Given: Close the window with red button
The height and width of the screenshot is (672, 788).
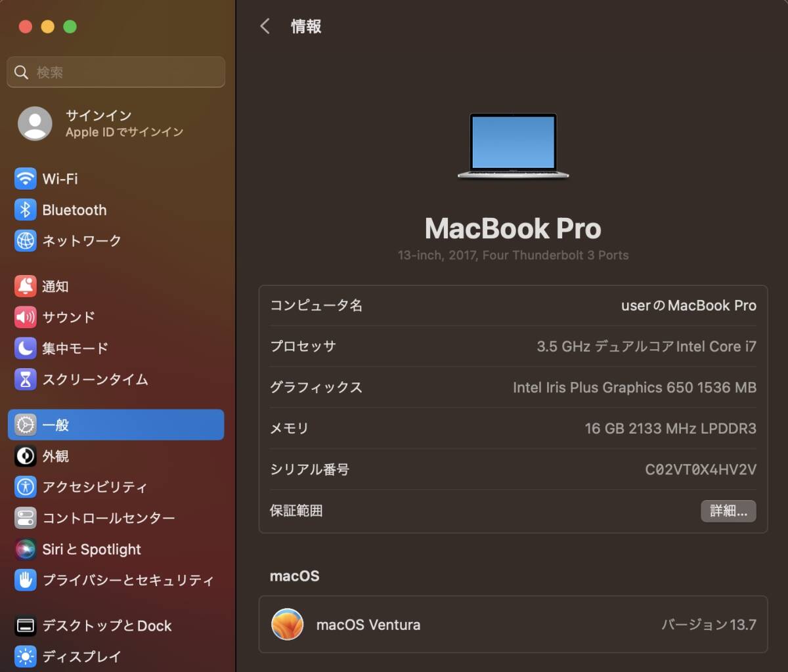Looking at the screenshot, I should coord(26,26).
